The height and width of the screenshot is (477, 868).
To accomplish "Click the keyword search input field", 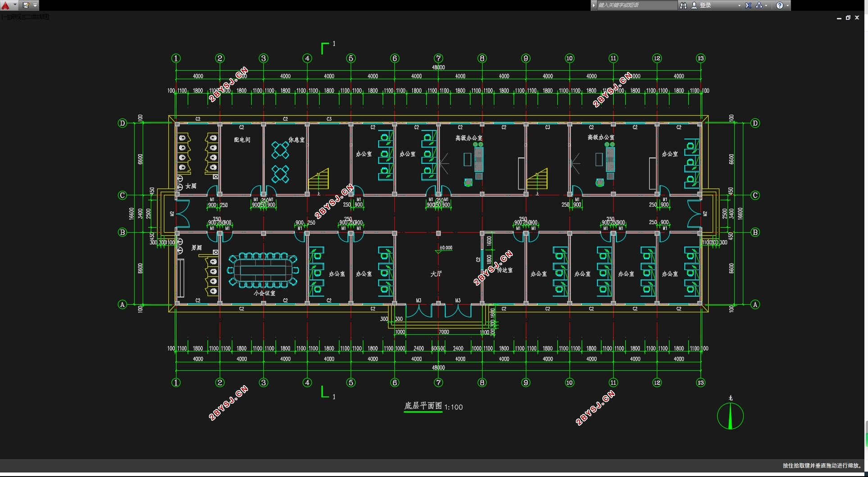I will point(637,5).
